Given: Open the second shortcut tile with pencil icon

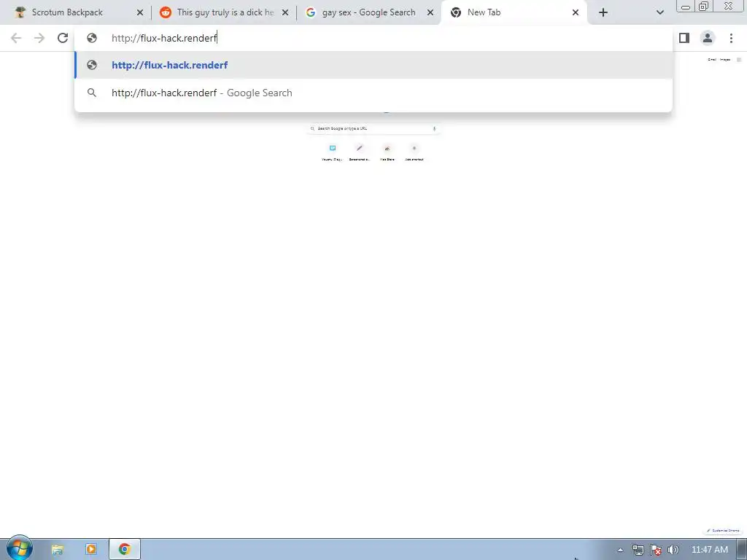Looking at the screenshot, I should [360, 152].
